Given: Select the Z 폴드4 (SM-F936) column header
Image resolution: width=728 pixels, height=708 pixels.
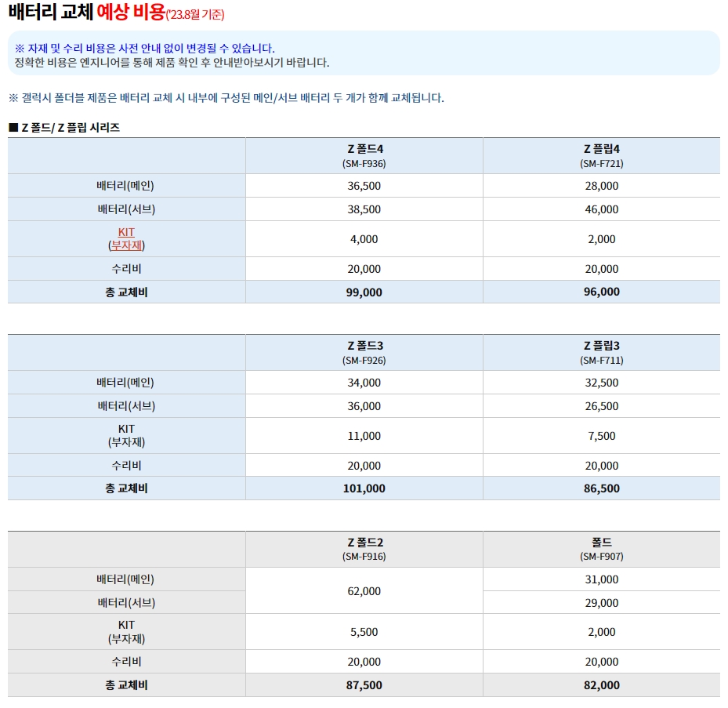Looking at the screenshot, I should (x=363, y=155).
